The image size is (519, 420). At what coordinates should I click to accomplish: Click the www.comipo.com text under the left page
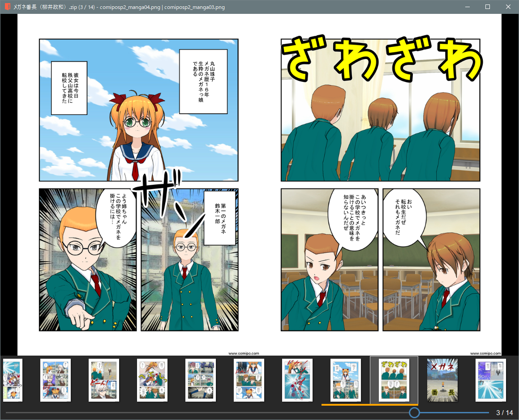tap(244, 353)
